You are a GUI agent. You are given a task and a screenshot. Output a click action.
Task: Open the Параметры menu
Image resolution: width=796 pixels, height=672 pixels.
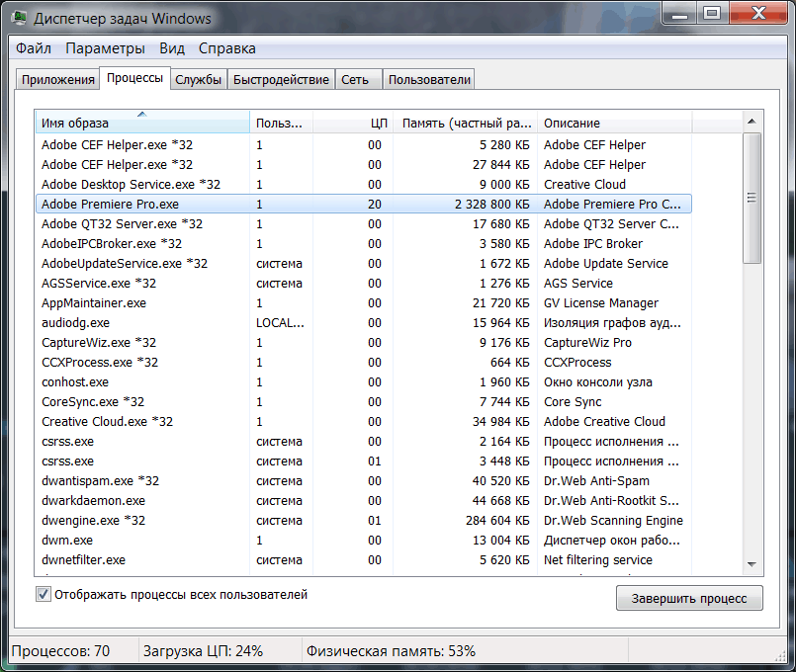[105, 48]
